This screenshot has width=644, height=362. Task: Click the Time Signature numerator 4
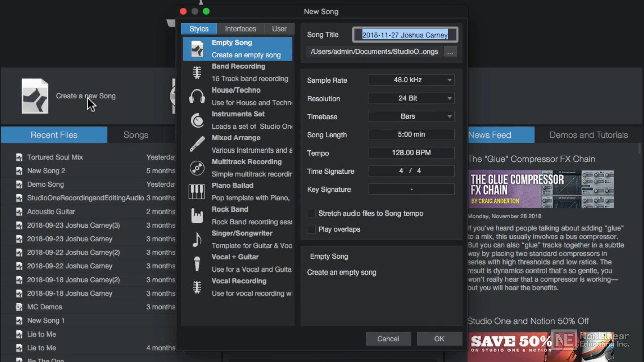(x=401, y=171)
